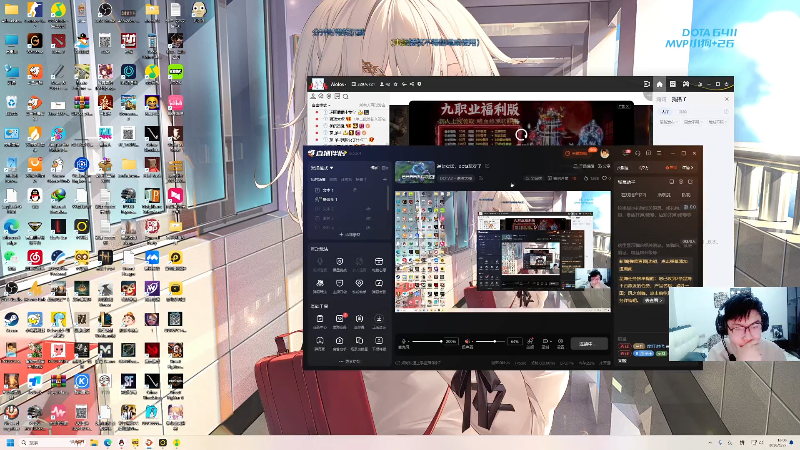Image resolution: width=800 pixels, height=450 pixels.
Task: Open the download tool ending the first live tools row
Action: 379,321
